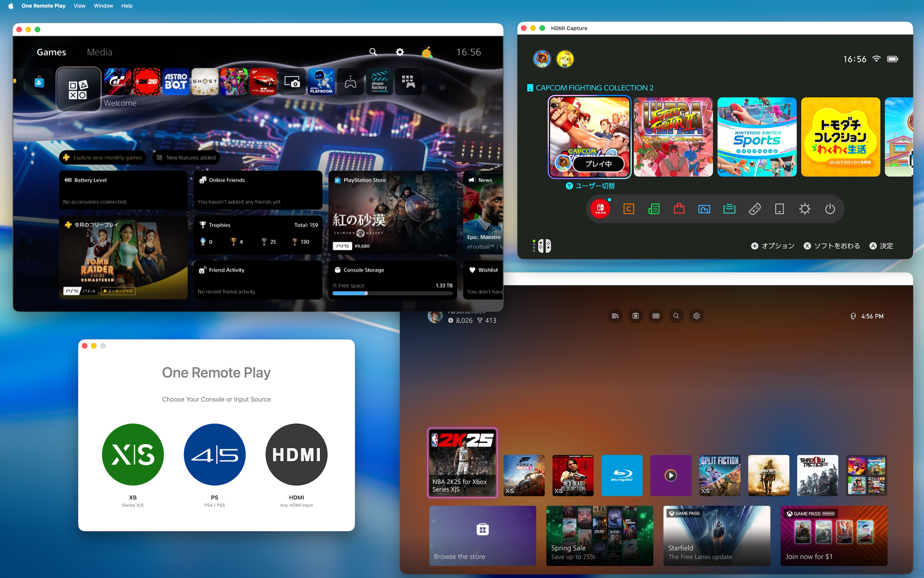Viewport: 924px width, 578px height.
Task: Click the Switch Tom Nook user avatar
Action: [x=542, y=59]
